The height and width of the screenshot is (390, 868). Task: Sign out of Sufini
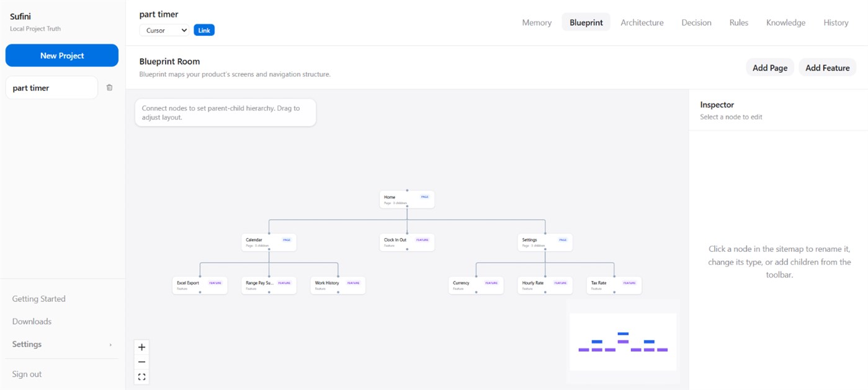27,374
